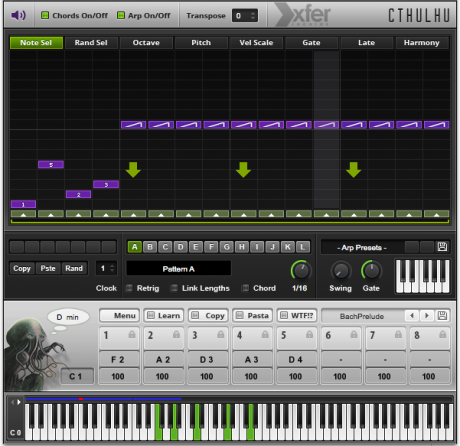Open the Harmony tab

coord(422,43)
